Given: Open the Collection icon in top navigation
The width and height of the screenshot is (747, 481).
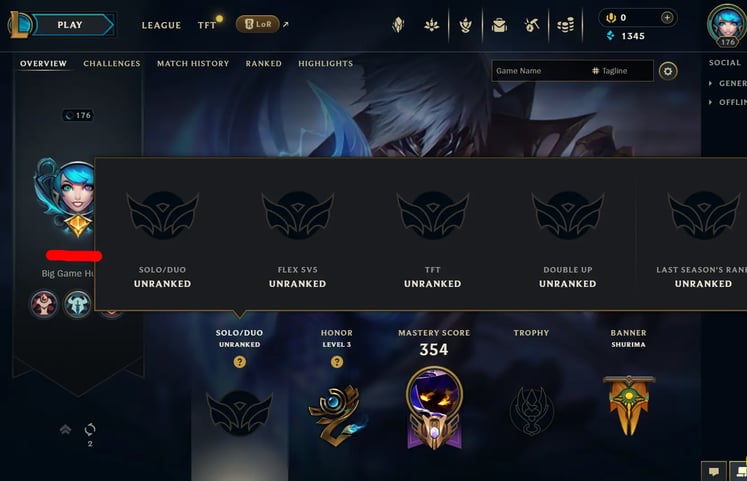Looking at the screenshot, I should (x=499, y=25).
